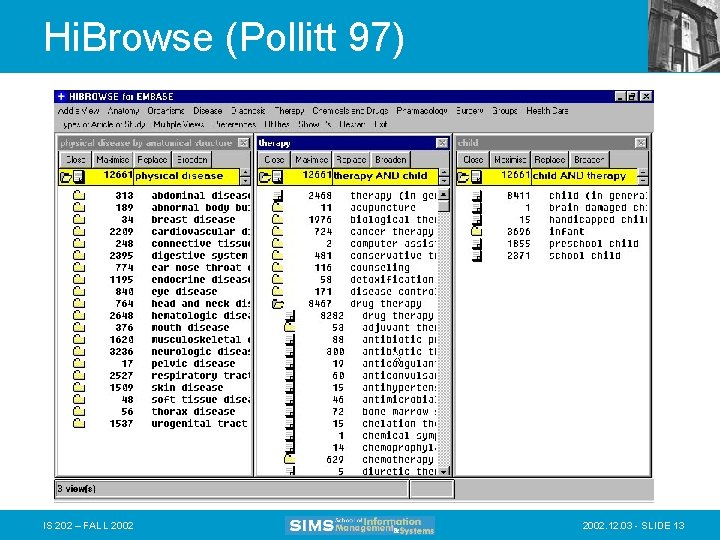This screenshot has width=720, height=540.
Task: Click the detoxification folder icon
Action: (x=277, y=279)
